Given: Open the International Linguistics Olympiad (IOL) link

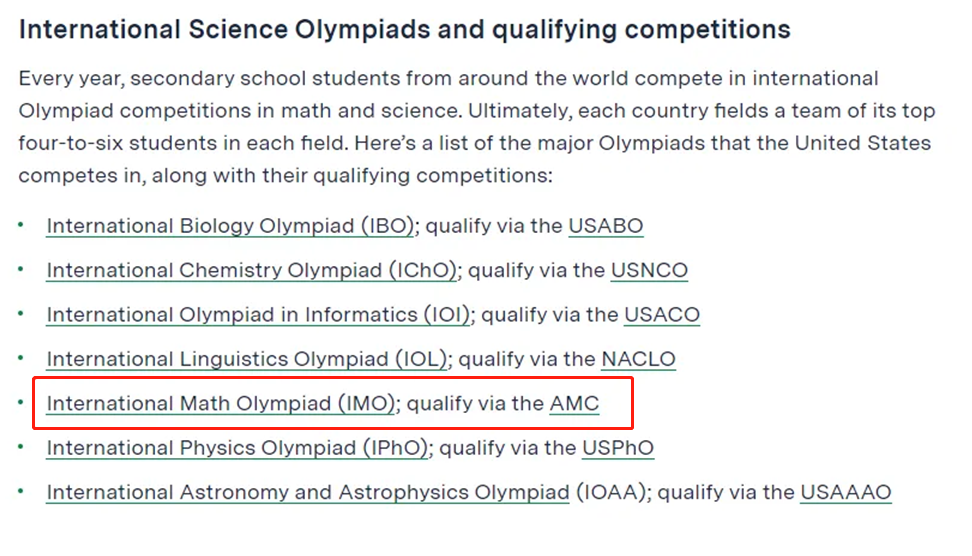Looking at the screenshot, I should pos(247,359).
